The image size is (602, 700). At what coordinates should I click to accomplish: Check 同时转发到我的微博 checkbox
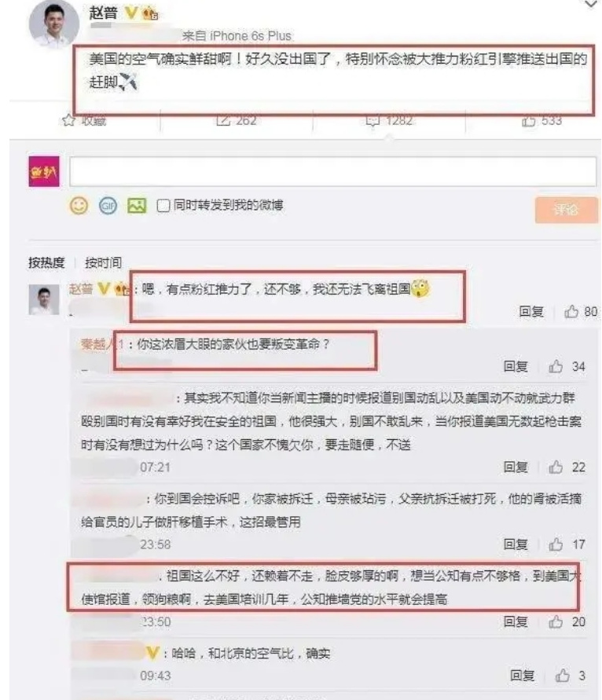click(x=163, y=206)
